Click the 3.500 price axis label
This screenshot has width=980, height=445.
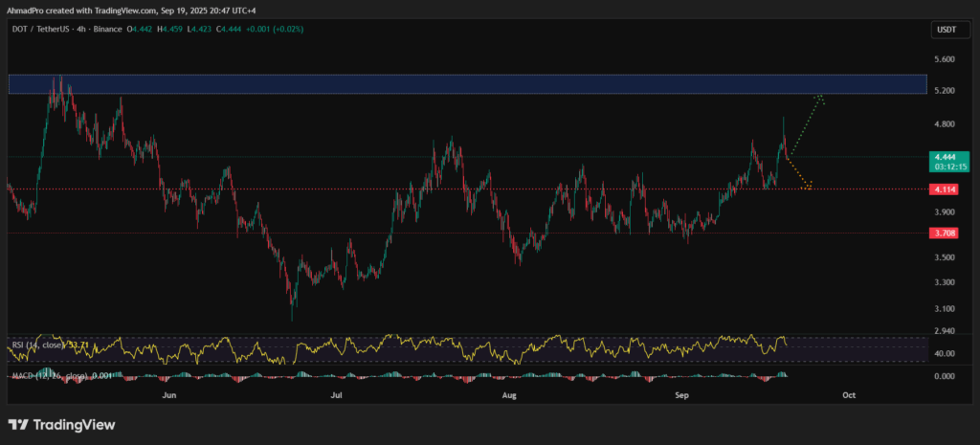point(945,257)
